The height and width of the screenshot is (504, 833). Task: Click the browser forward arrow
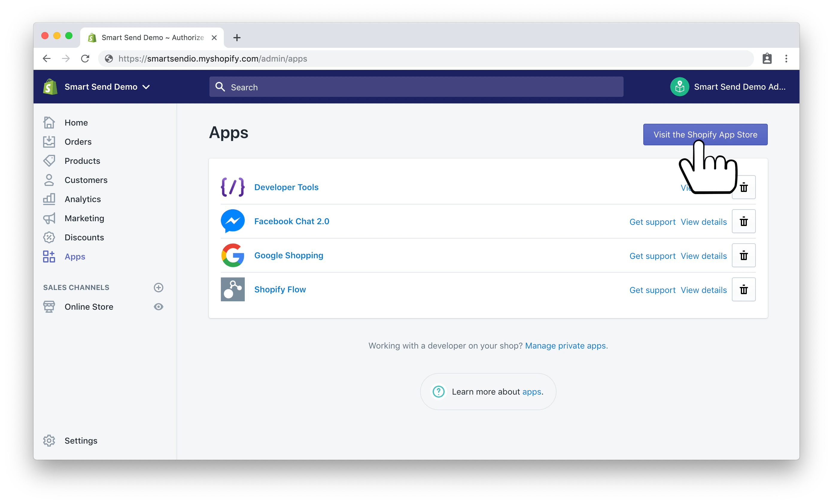(x=66, y=58)
